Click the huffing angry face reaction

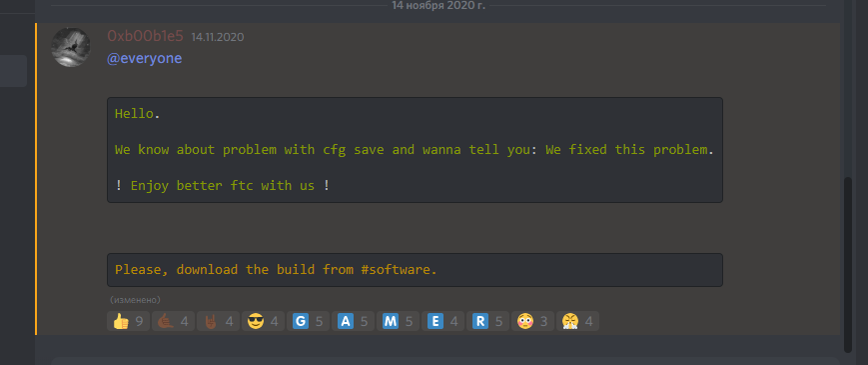pyautogui.click(x=577, y=321)
